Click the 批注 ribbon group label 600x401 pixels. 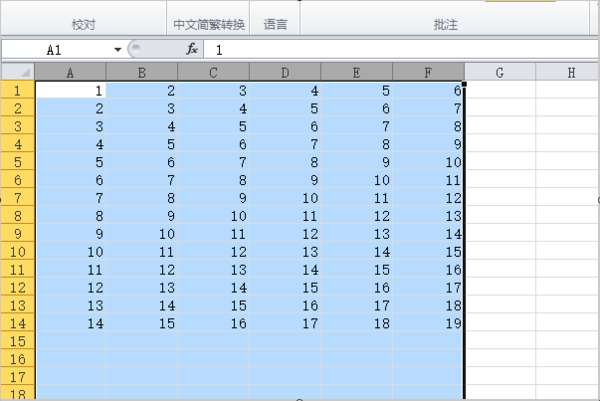[x=445, y=25]
